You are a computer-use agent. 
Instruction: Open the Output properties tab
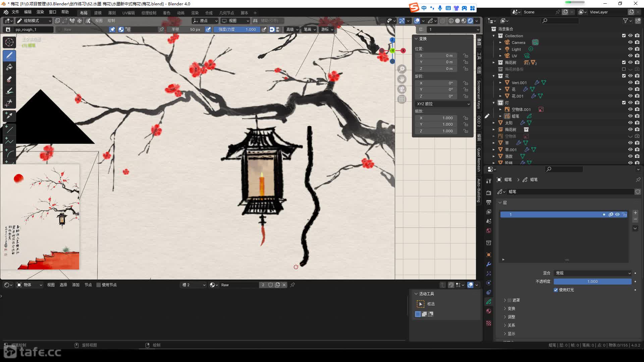(489, 202)
